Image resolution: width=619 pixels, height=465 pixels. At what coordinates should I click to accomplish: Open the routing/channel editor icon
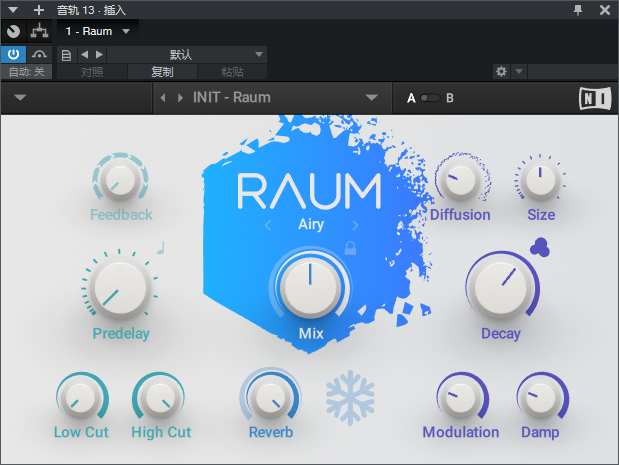(x=39, y=31)
